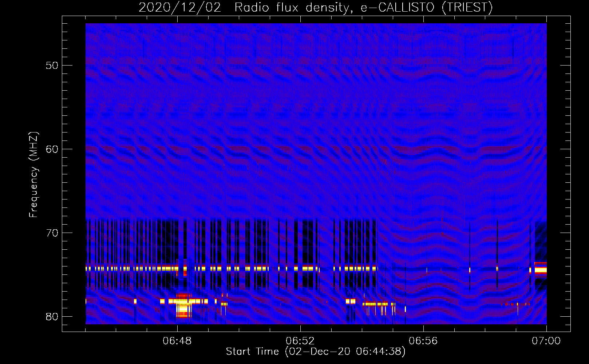Click the 06:56 time tick label

click(x=423, y=341)
